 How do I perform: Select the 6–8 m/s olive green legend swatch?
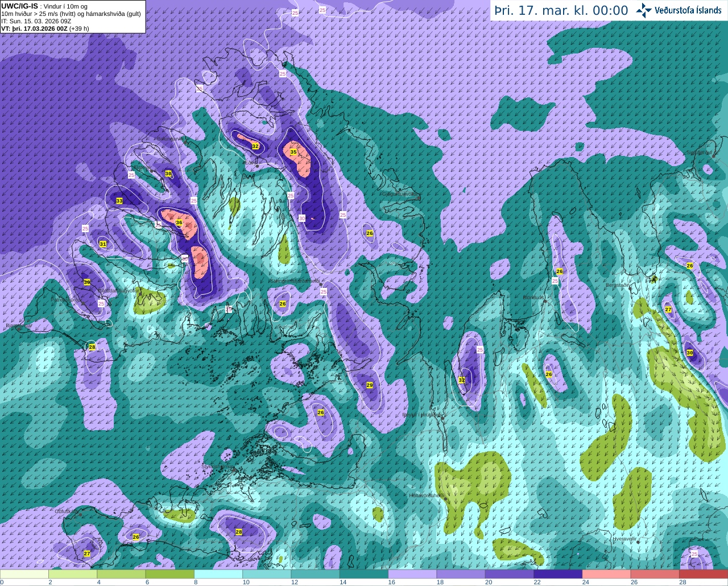click(x=169, y=574)
